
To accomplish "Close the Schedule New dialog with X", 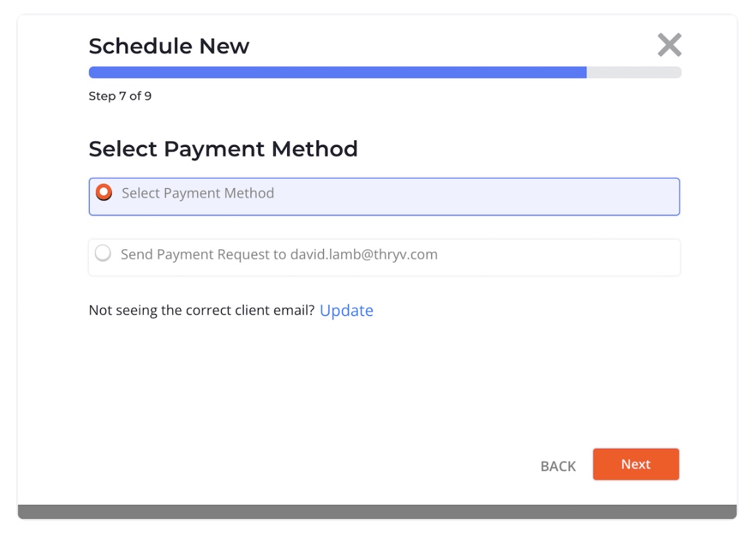I will [x=669, y=45].
